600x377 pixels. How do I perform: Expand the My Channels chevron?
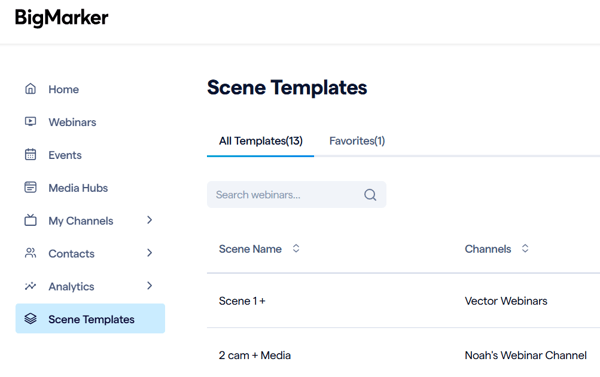tap(150, 220)
